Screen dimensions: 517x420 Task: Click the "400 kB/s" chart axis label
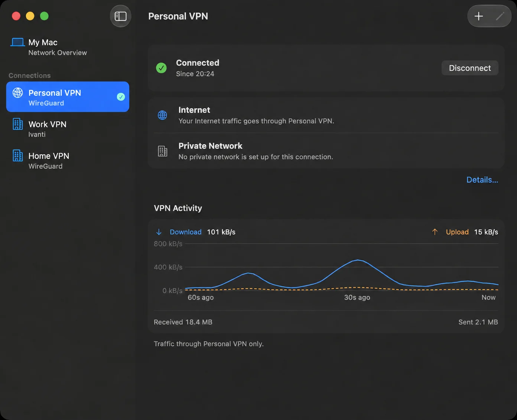(x=168, y=267)
